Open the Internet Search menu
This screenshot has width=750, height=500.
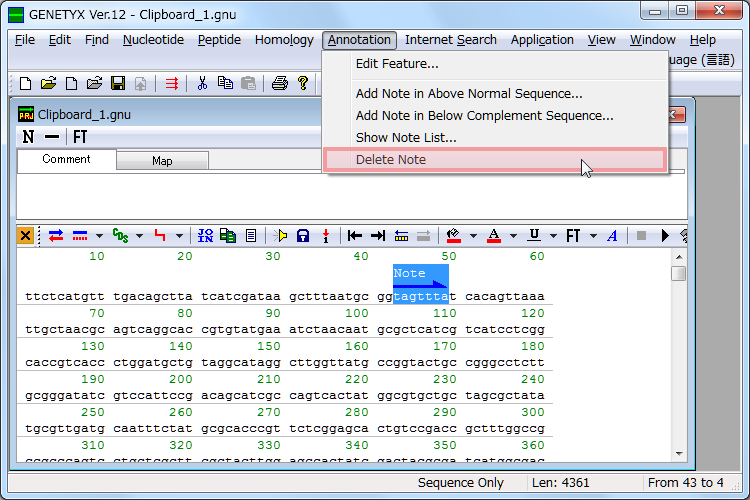pos(451,40)
